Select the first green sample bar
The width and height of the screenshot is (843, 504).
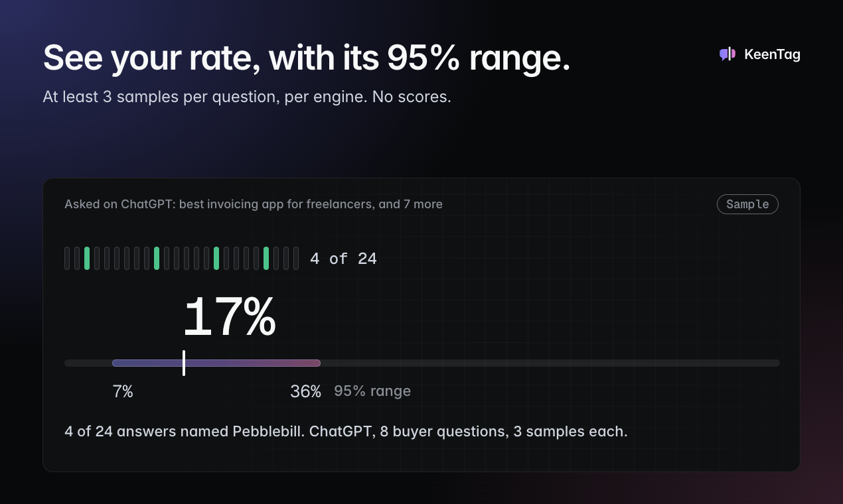(x=87, y=258)
